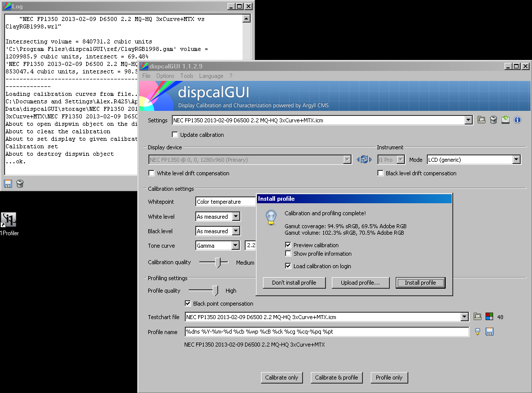Open the Whitepoint Color temperature dropdown
Image resolution: width=532 pixels, height=393 pixels.
[226, 202]
